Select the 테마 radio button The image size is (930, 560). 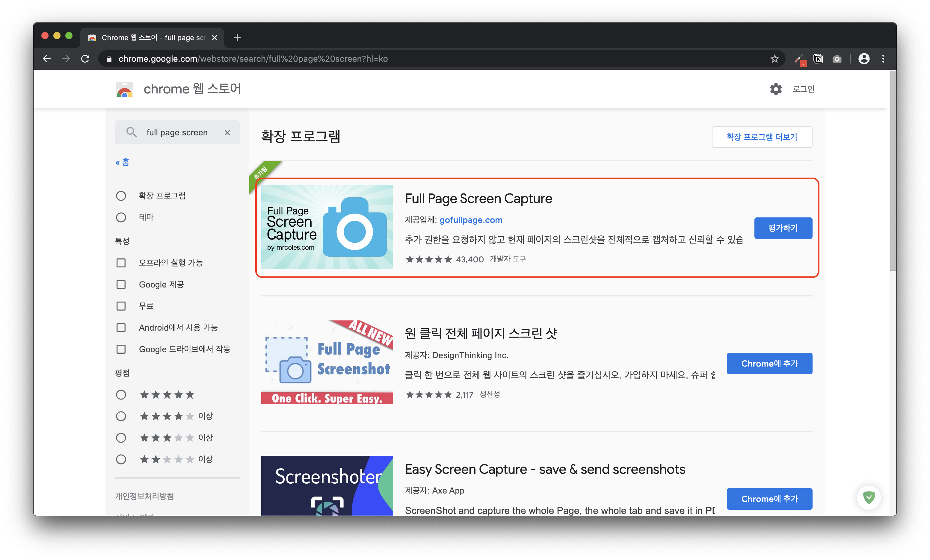point(121,217)
